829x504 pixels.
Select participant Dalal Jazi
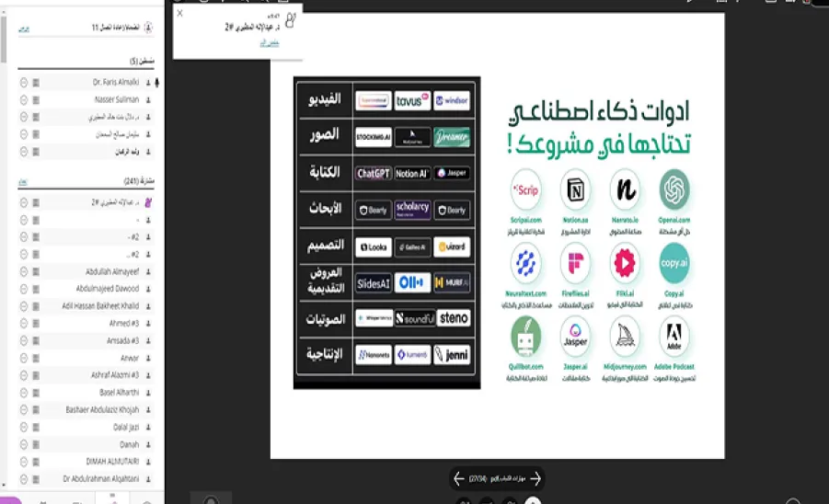click(126, 427)
